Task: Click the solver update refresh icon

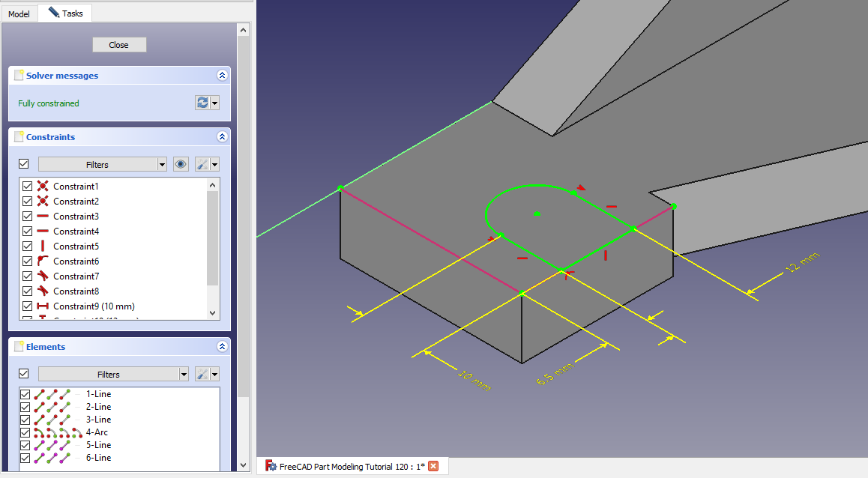Action: coord(202,103)
